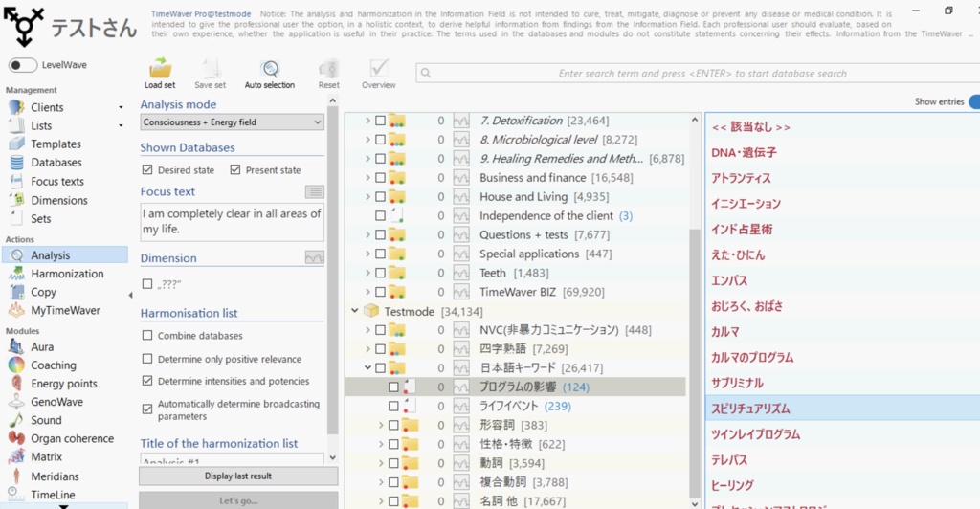Collapse sidebar with the panel arrow

click(130, 295)
